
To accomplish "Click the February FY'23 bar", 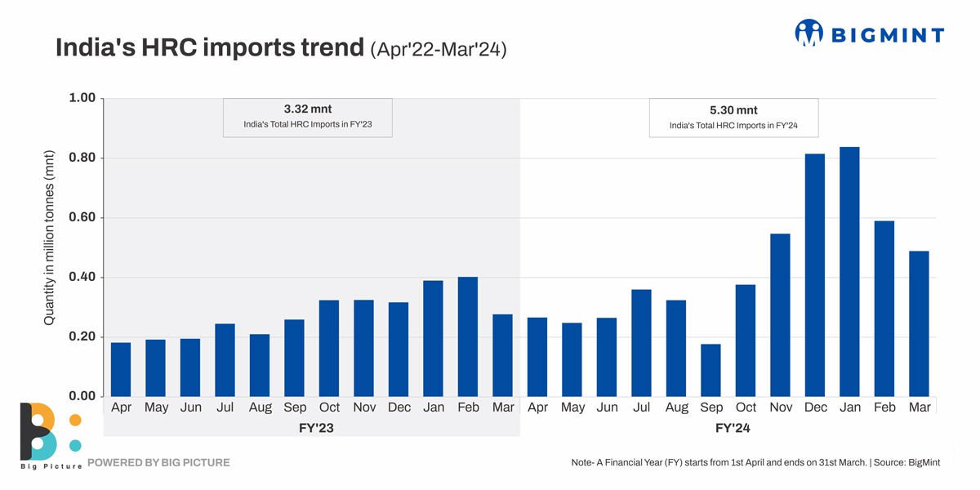I will point(468,336).
